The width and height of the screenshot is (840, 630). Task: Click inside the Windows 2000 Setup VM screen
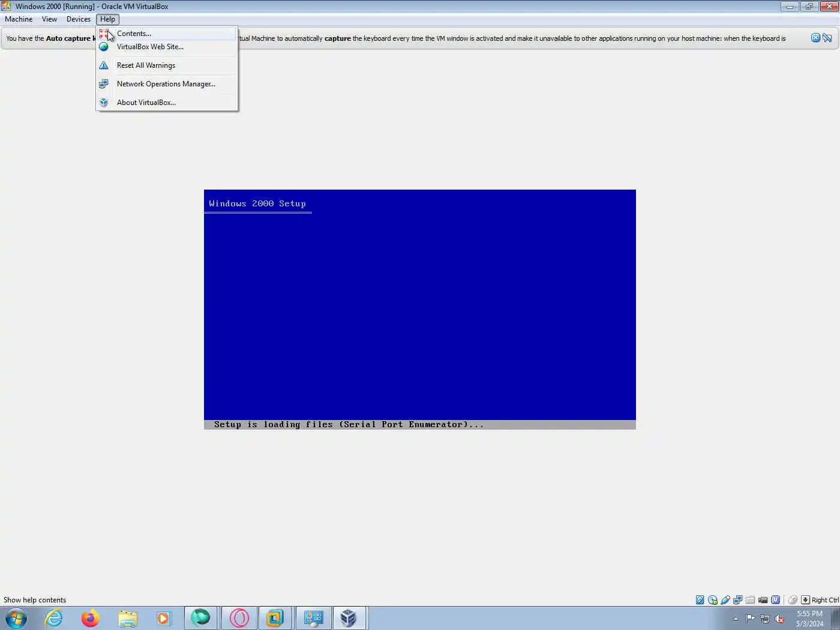[420, 310]
